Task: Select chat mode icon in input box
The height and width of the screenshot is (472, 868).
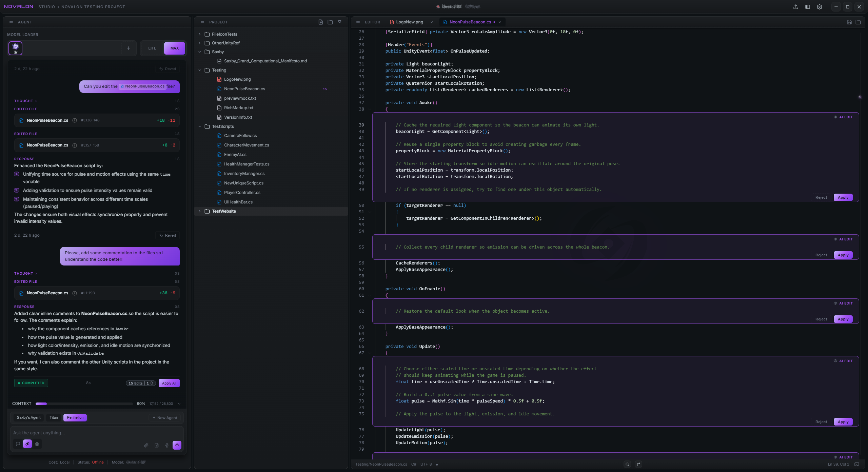Action: pyautogui.click(x=18, y=444)
